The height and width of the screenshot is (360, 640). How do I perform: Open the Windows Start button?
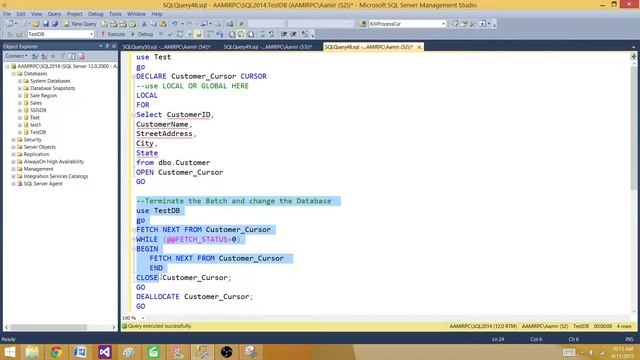[x=9, y=352]
